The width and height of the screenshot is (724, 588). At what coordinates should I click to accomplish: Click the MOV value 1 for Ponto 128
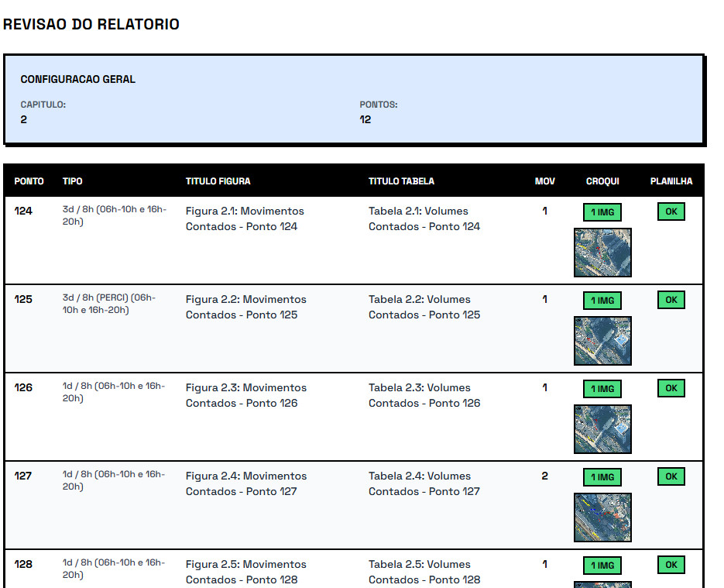[545, 564]
